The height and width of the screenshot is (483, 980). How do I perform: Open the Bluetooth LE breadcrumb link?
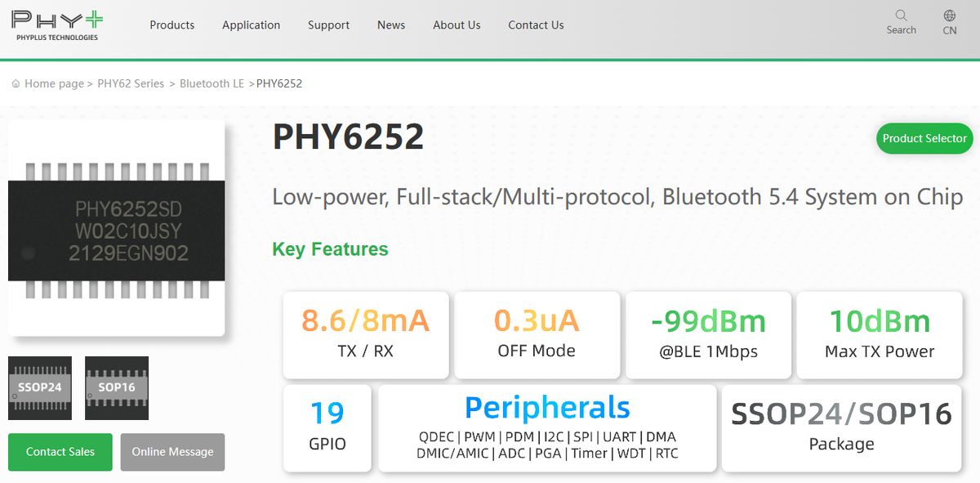pyautogui.click(x=212, y=83)
